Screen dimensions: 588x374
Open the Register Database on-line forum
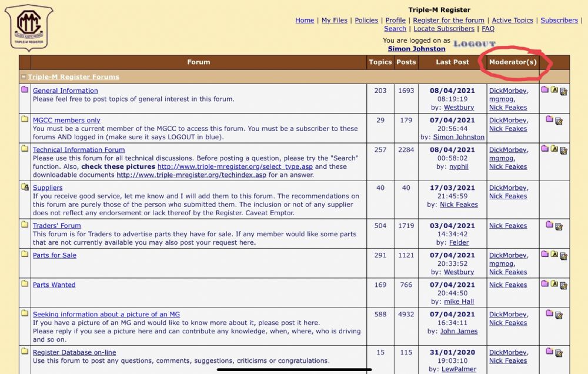click(x=74, y=352)
